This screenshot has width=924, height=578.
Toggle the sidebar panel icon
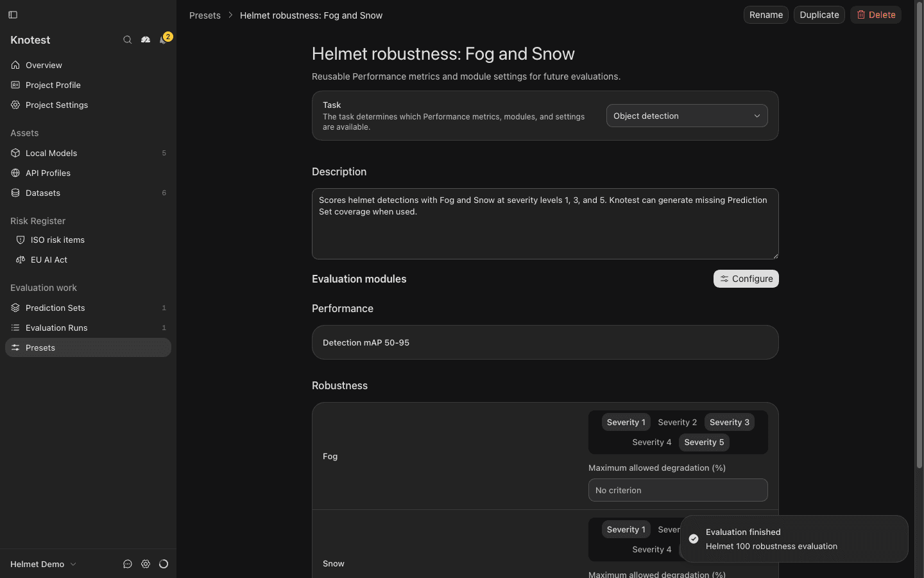(13, 15)
